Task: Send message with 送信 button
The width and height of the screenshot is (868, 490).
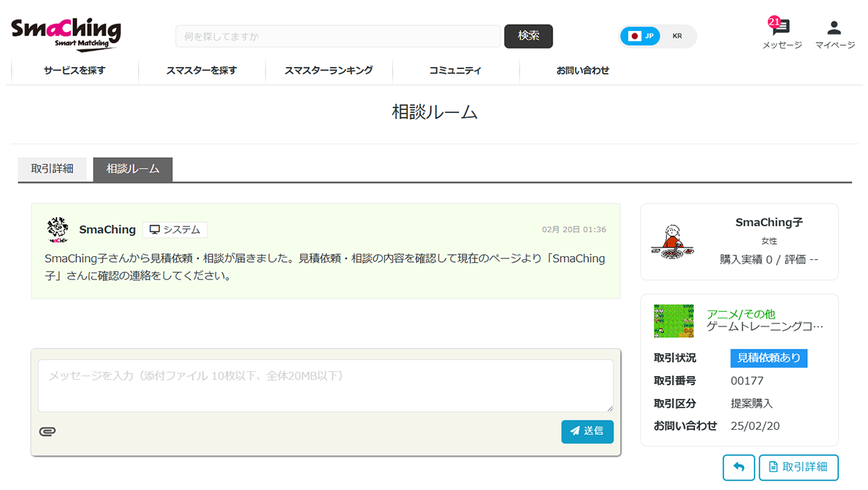Action: tap(587, 431)
